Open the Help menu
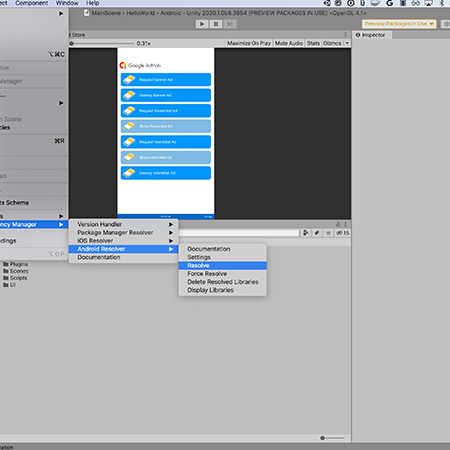This screenshot has height=450, width=450. (92, 3)
